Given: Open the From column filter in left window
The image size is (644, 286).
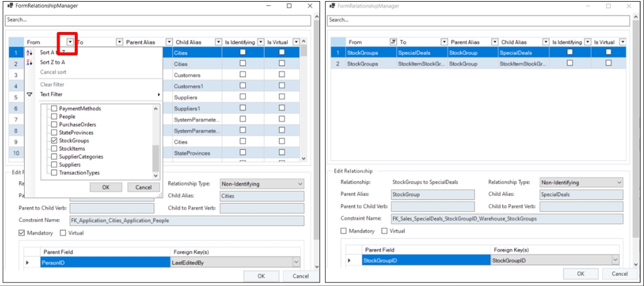Looking at the screenshot, I should pos(70,42).
